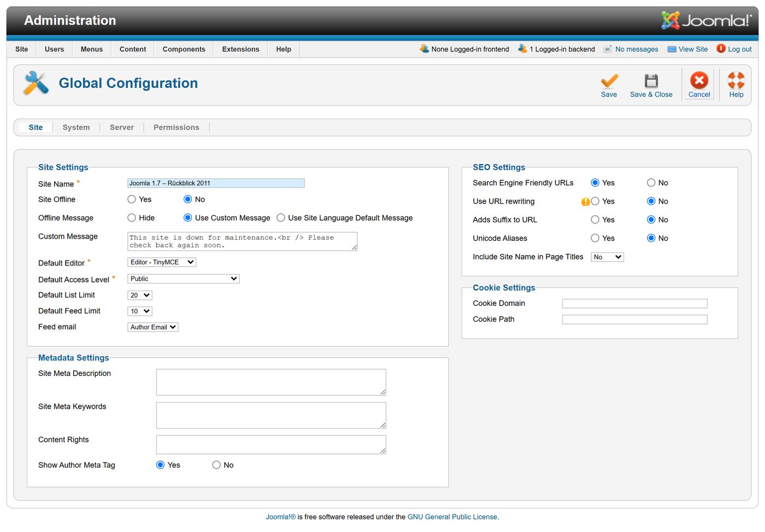The width and height of the screenshot is (765, 532).
Task: Switch to the Server tab
Action: (x=122, y=128)
